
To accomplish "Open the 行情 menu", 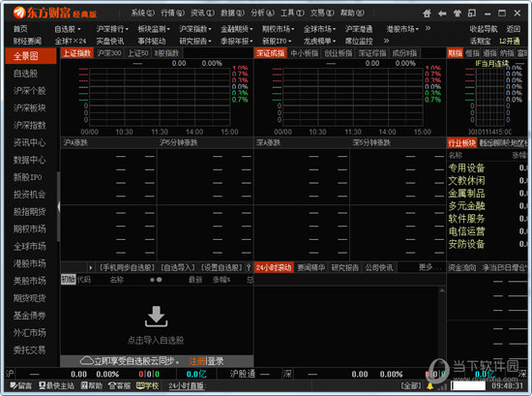I will (x=172, y=14).
